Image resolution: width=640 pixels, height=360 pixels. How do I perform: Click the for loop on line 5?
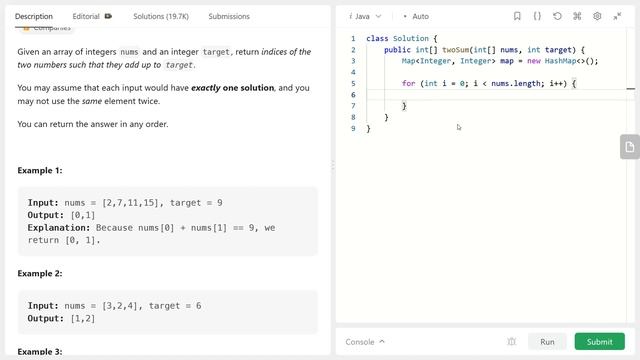[489, 83]
